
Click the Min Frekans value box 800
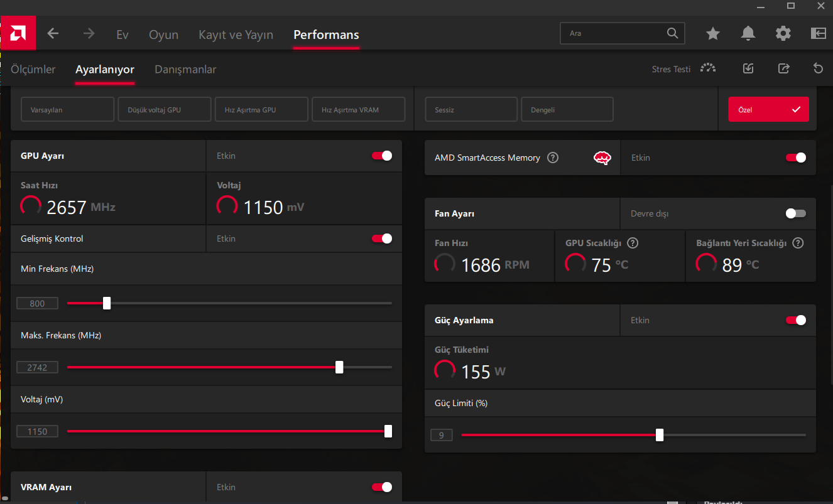(x=37, y=304)
